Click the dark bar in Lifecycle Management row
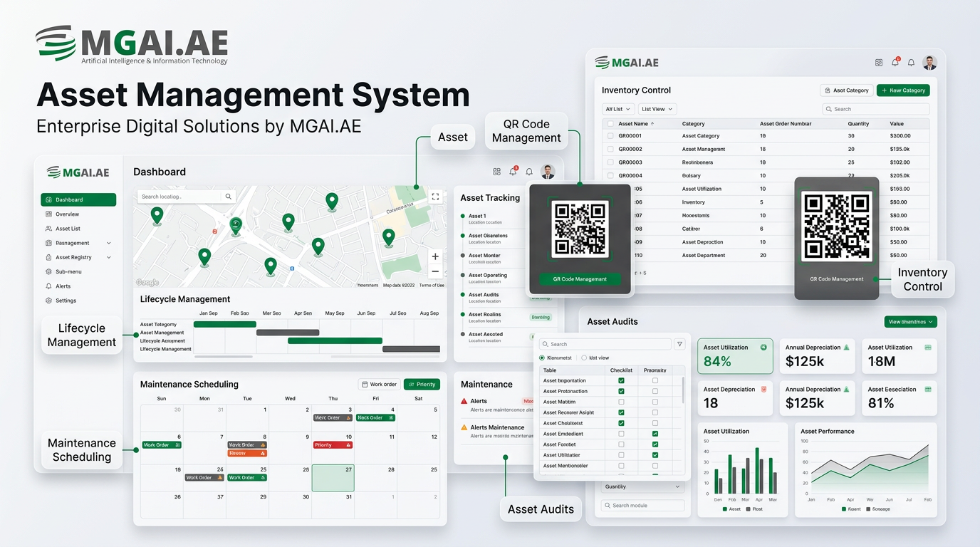Viewport: 980px width, 547px height. tap(411, 349)
